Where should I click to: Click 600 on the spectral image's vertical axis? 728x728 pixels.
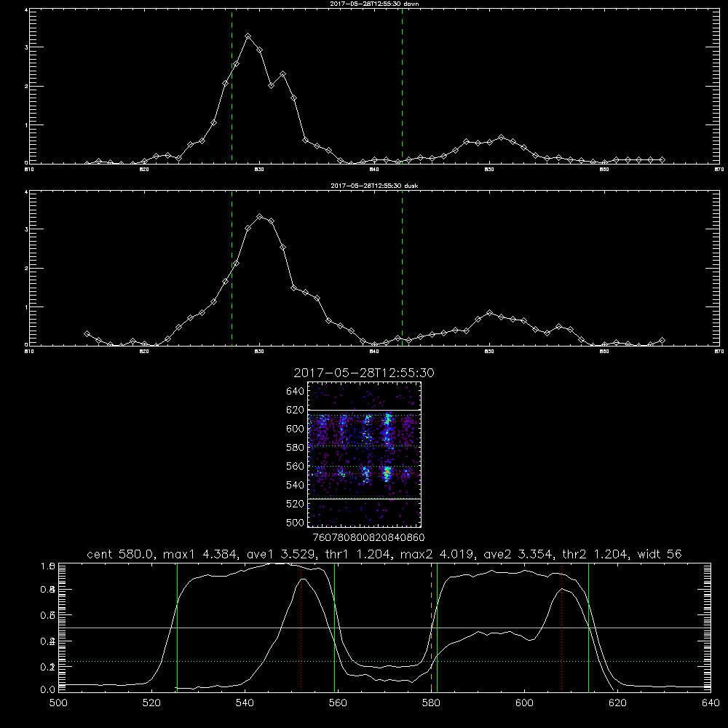296,429
